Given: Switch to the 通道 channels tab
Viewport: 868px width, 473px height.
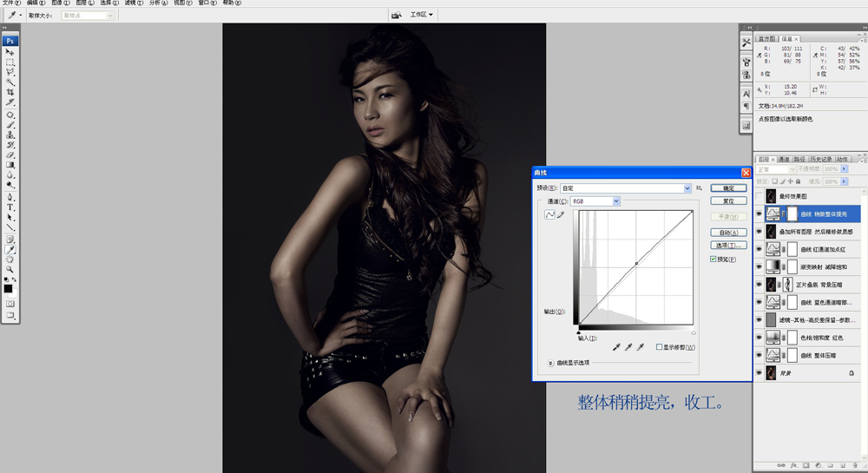Looking at the screenshot, I should click(x=783, y=160).
